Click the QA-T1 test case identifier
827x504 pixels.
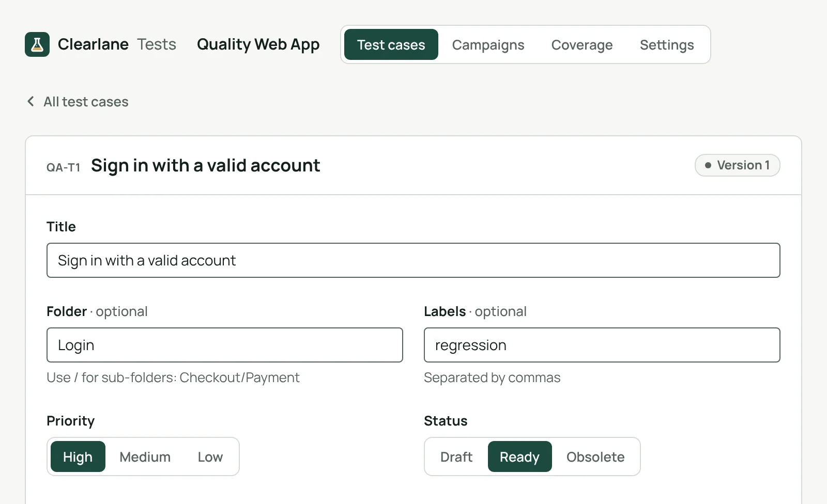[64, 167]
